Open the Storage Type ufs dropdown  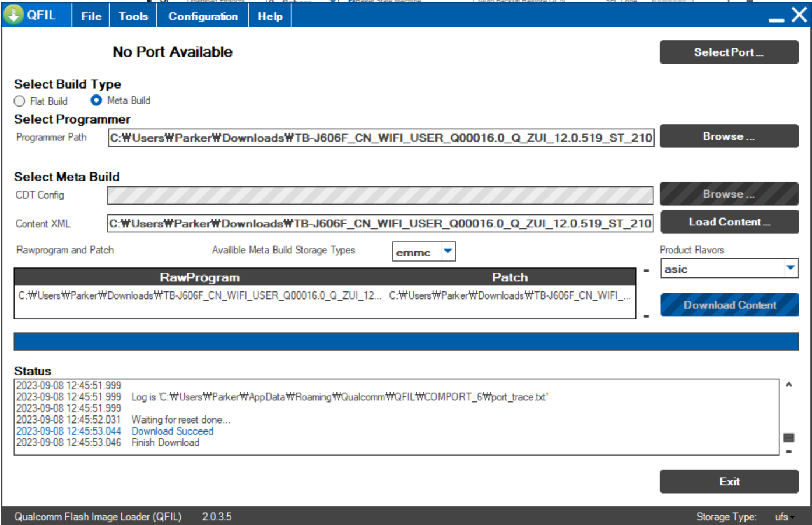pyautogui.click(x=785, y=517)
